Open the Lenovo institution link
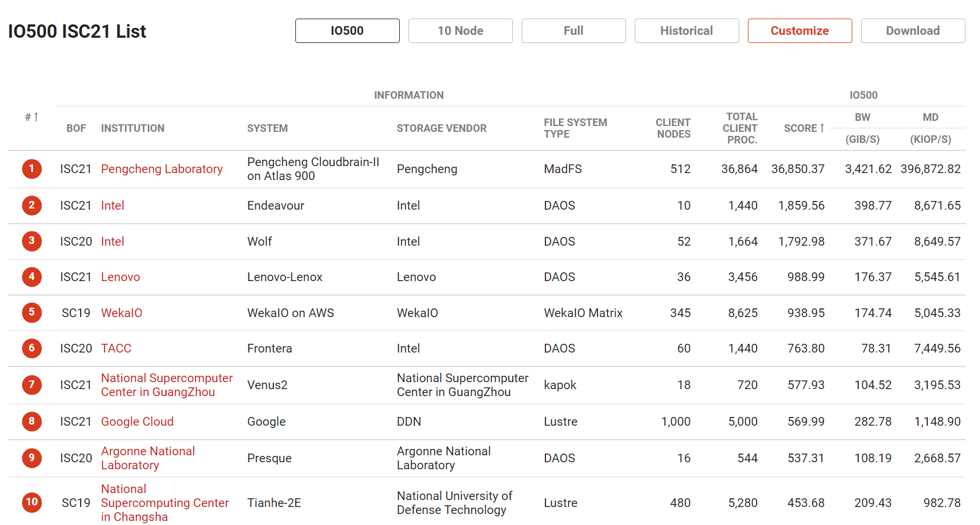 pos(121,277)
